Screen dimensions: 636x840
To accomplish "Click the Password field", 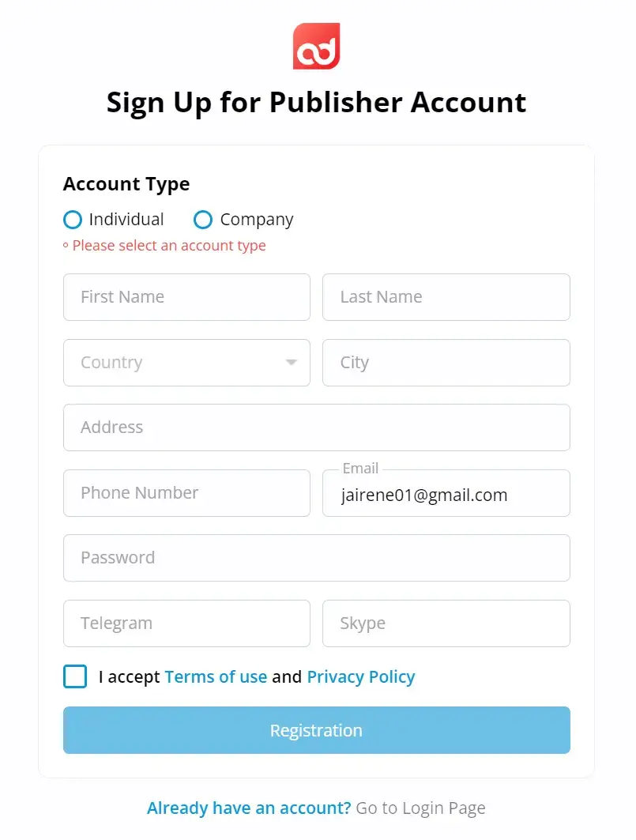I will point(316,558).
